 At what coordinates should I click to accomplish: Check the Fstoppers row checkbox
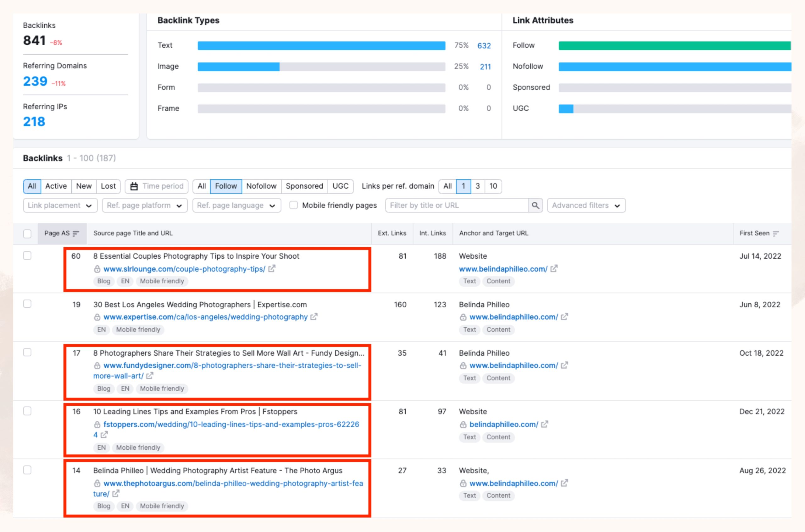[x=27, y=411]
